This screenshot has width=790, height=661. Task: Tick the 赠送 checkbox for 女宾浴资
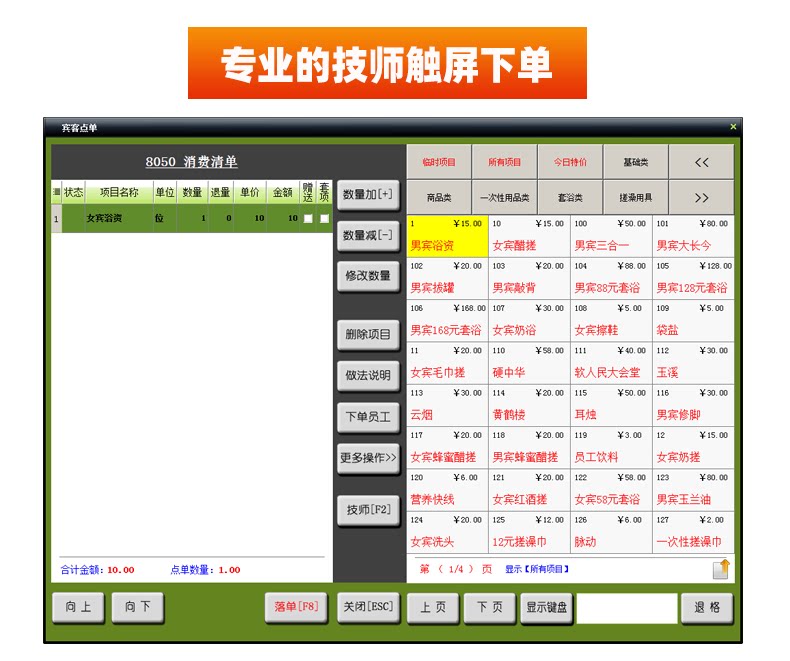point(308,218)
